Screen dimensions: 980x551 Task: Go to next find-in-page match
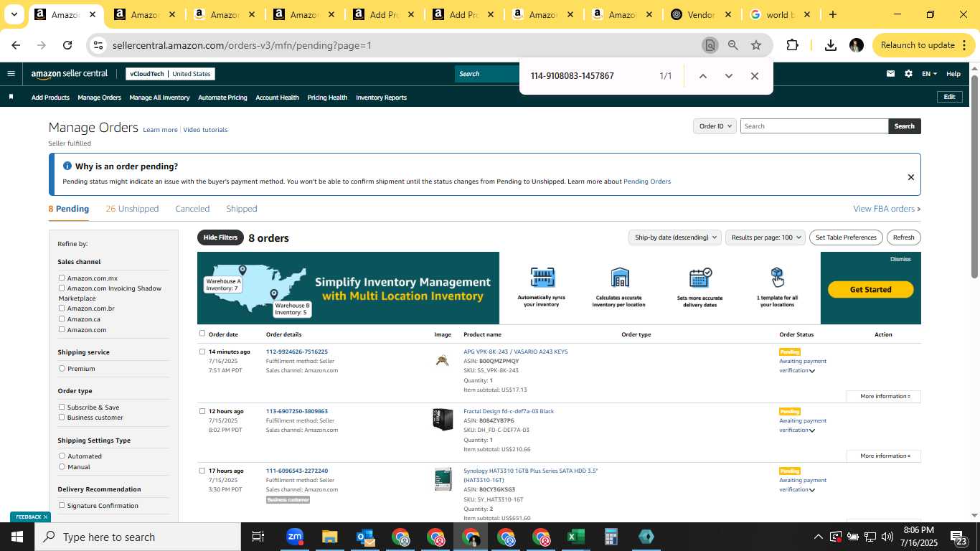(729, 76)
